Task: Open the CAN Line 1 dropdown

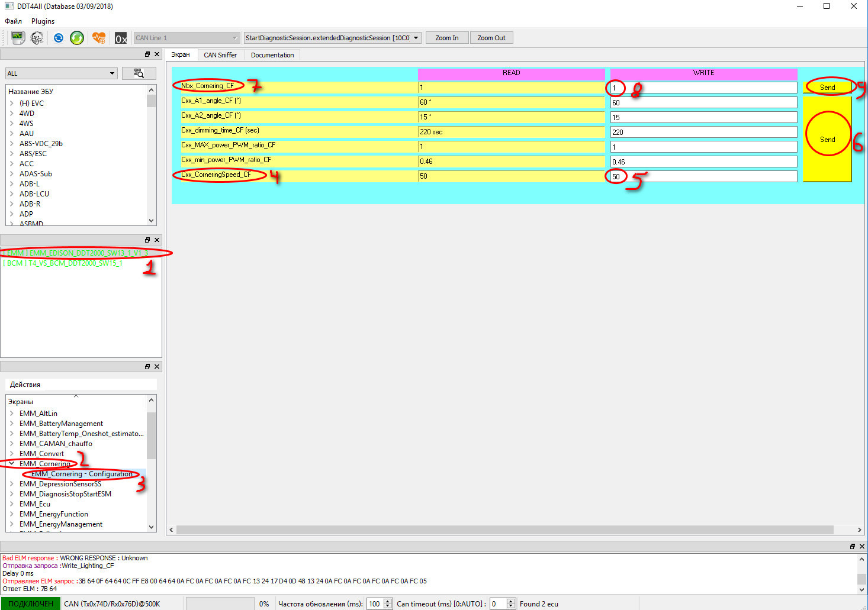Action: tap(187, 38)
